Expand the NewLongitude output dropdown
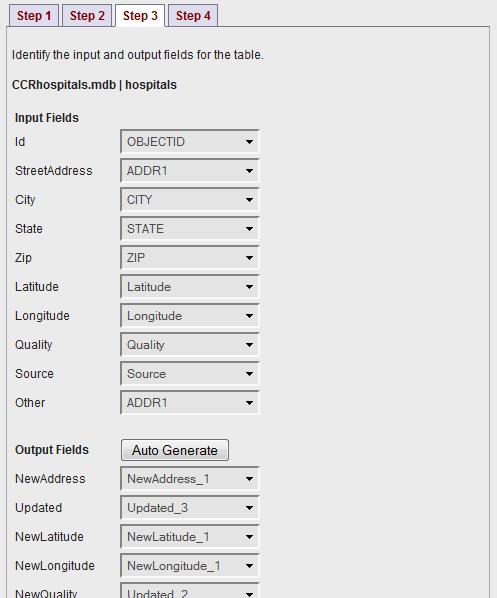Image resolution: width=497 pixels, height=598 pixels. (x=190, y=566)
